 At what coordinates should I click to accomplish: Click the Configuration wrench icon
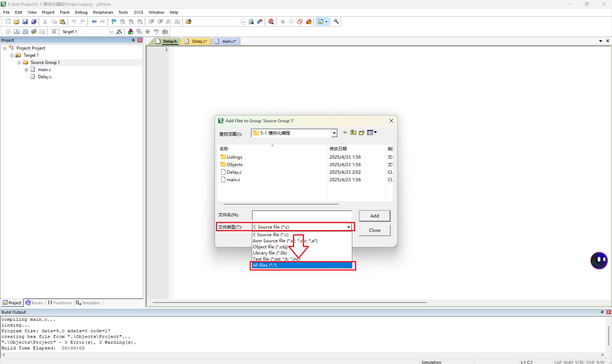[x=336, y=21]
